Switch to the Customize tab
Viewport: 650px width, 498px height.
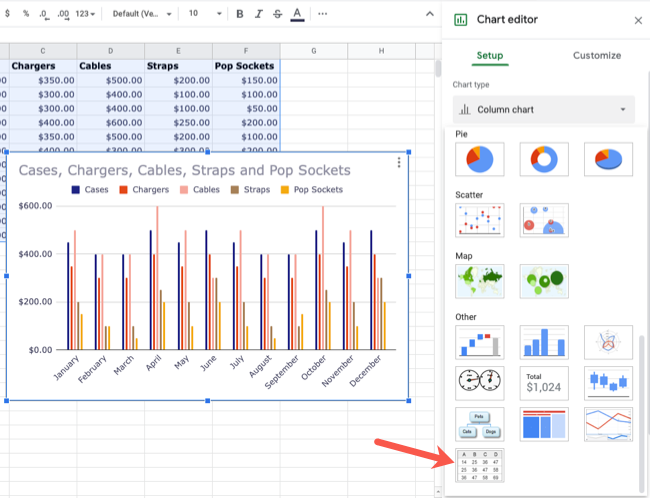click(597, 56)
